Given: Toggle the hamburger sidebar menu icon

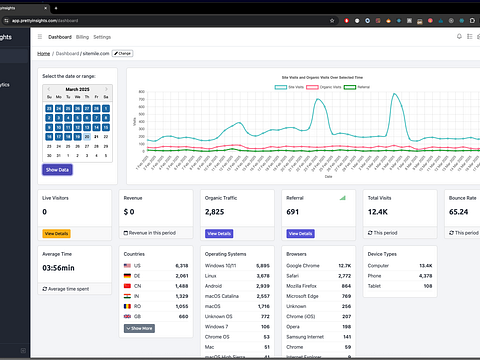Looking at the screenshot, I should 40,37.
